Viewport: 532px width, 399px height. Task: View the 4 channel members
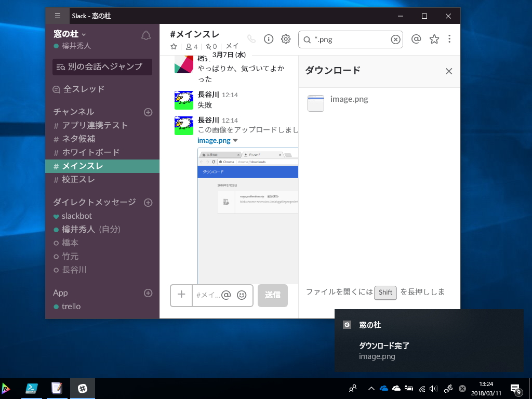coord(190,46)
